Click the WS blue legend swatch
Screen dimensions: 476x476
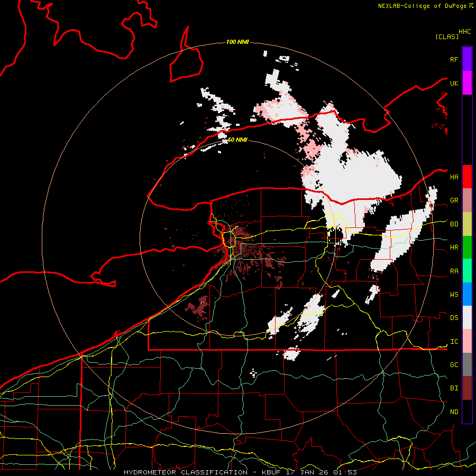coord(467,294)
